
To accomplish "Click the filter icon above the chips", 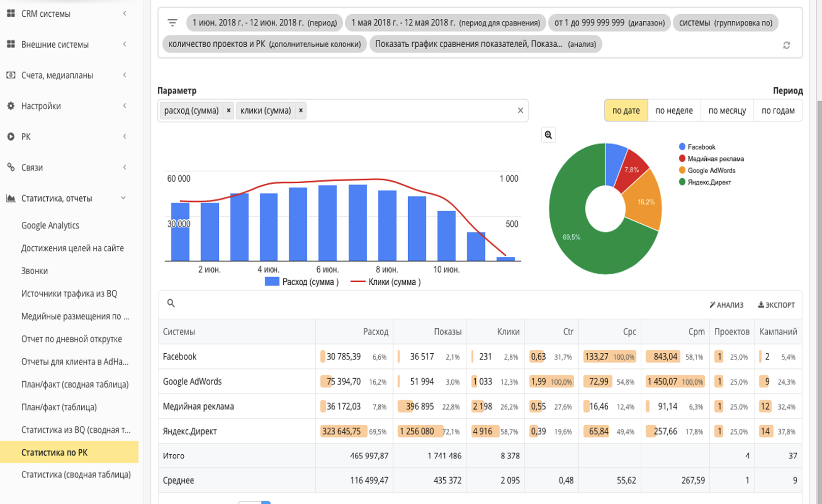I will 172,23.
